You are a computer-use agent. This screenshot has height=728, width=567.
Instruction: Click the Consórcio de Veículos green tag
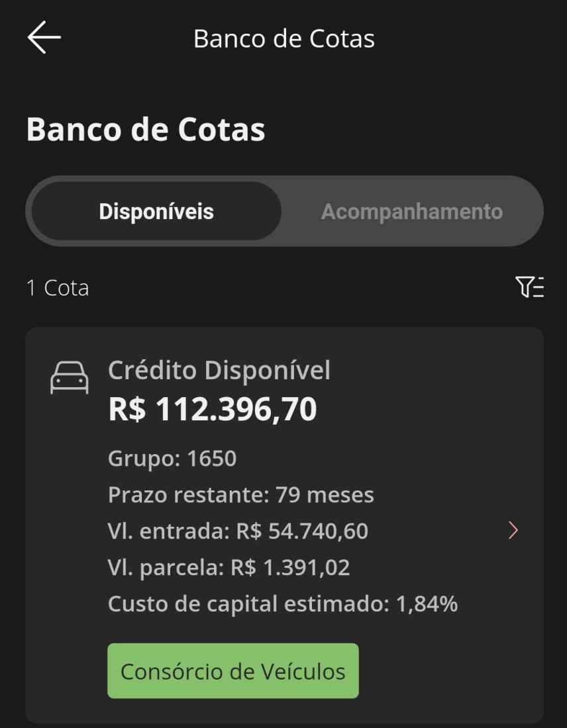[233, 671]
